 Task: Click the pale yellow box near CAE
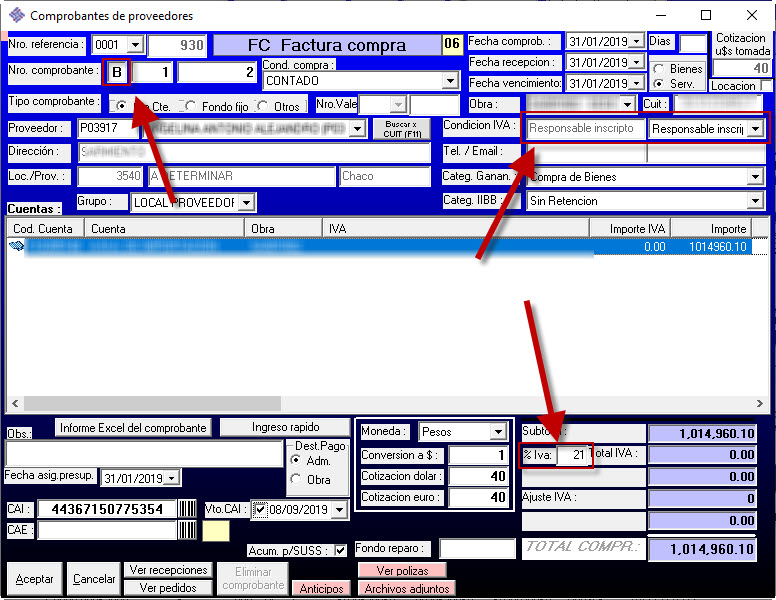216,531
